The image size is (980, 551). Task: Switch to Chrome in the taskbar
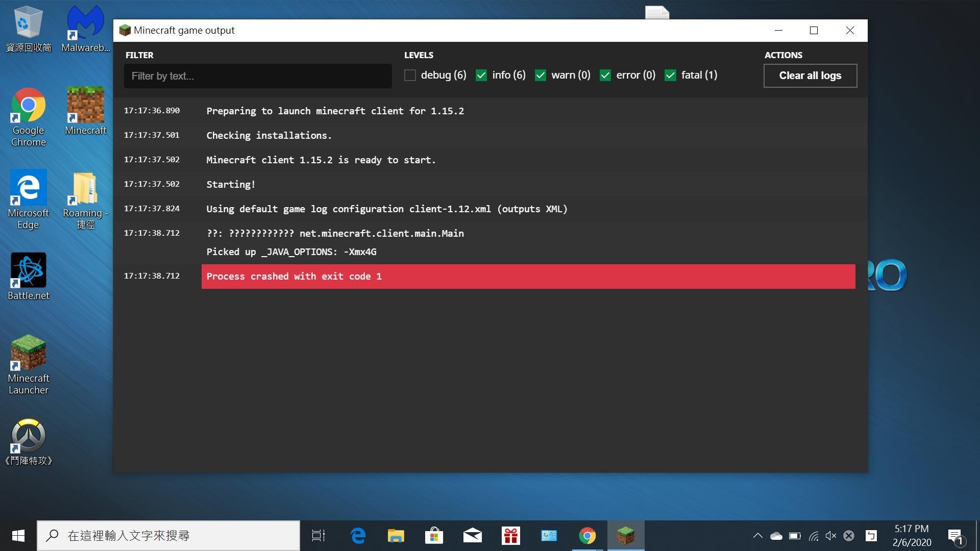pos(587,536)
